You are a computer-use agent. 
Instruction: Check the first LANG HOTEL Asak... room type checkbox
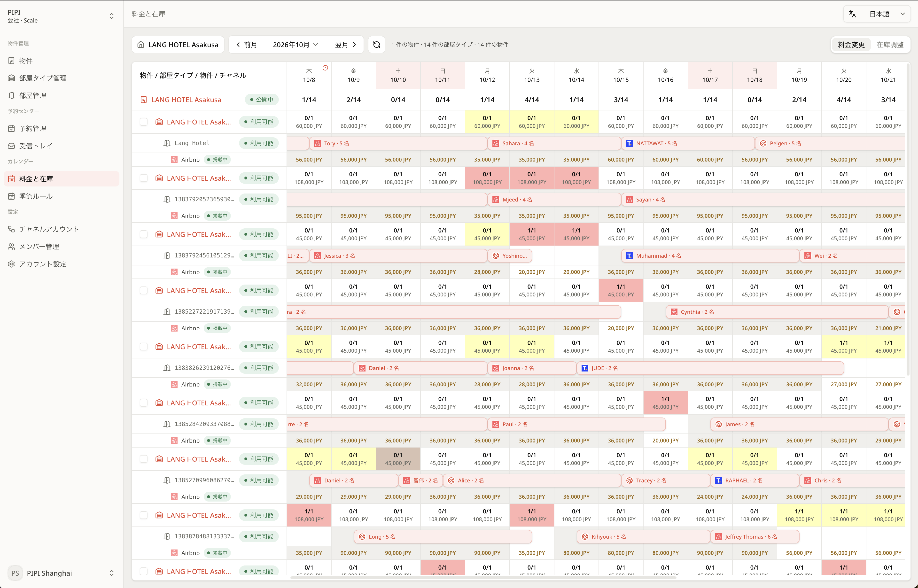pyautogui.click(x=144, y=122)
